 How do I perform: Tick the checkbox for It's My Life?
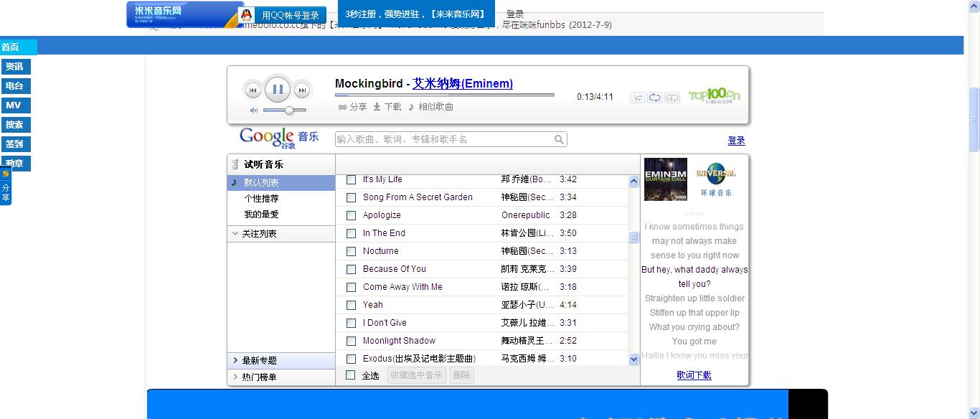(x=352, y=179)
